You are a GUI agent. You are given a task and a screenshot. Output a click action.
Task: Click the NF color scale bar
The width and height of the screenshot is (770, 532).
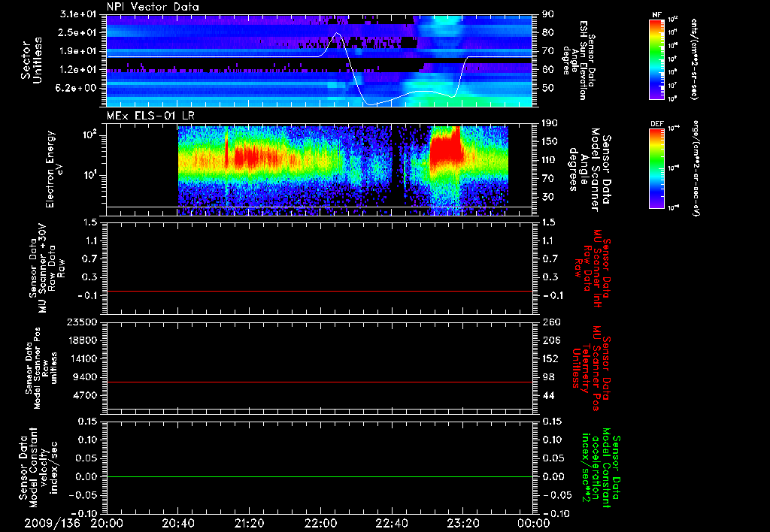pos(657,59)
